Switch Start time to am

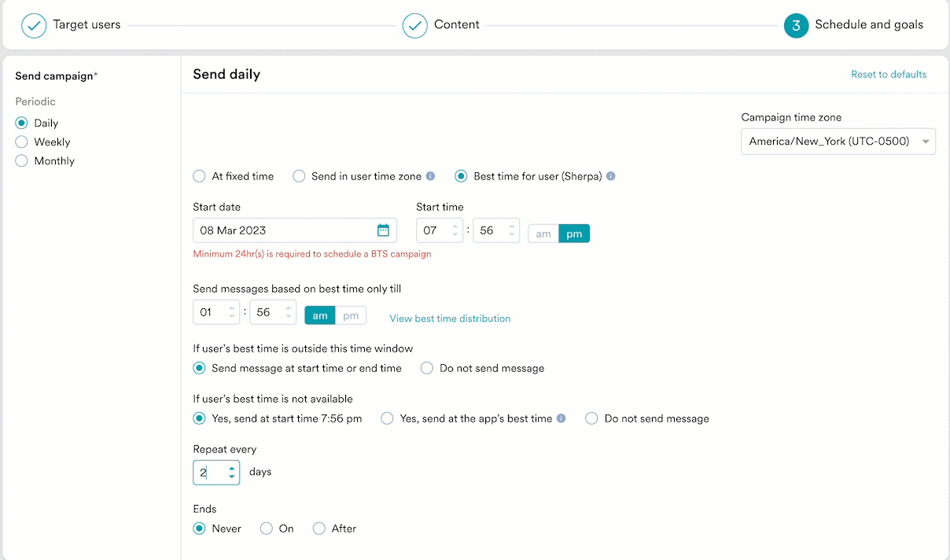point(543,234)
